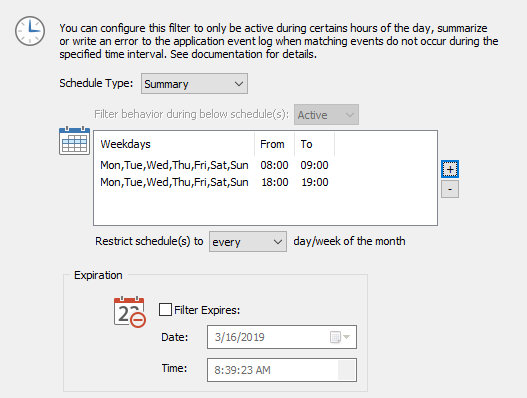This screenshot has height=398, width=527.
Task: Click the blue calendar schedule icon
Action: click(74, 141)
